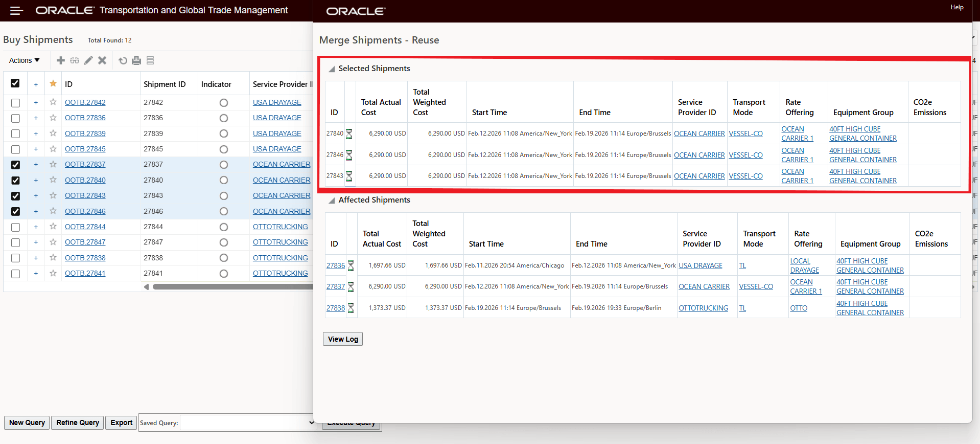This screenshot has height=444, width=980.
Task: Click the Edit pencil toolbar icon
Action: click(x=88, y=60)
